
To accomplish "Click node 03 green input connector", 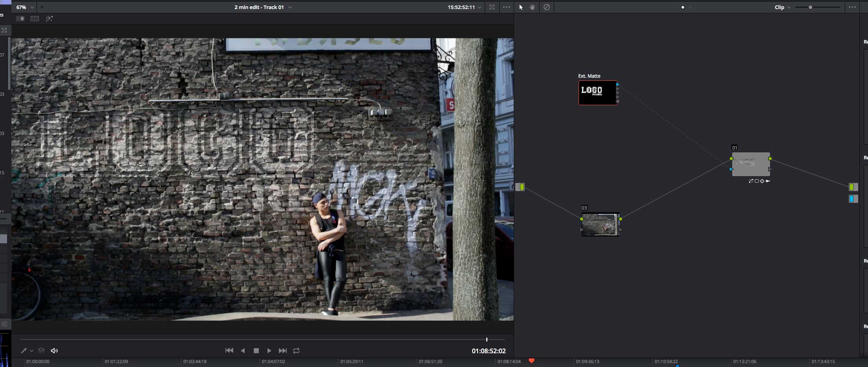I will [x=582, y=219].
